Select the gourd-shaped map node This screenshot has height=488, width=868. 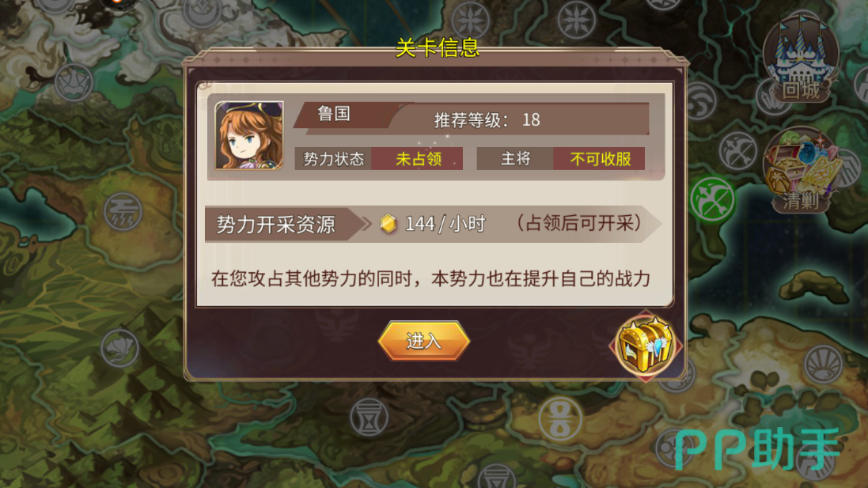coord(559,419)
